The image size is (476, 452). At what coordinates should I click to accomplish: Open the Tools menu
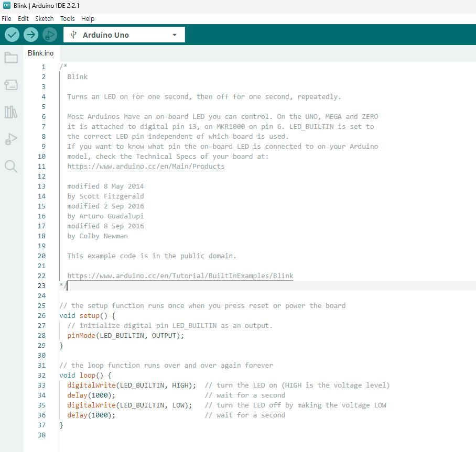(68, 19)
